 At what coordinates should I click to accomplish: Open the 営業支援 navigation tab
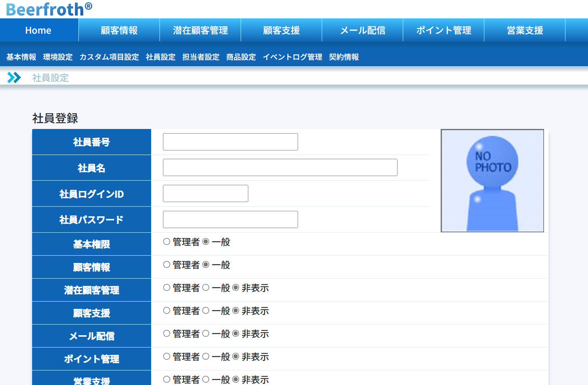pyautogui.click(x=524, y=30)
